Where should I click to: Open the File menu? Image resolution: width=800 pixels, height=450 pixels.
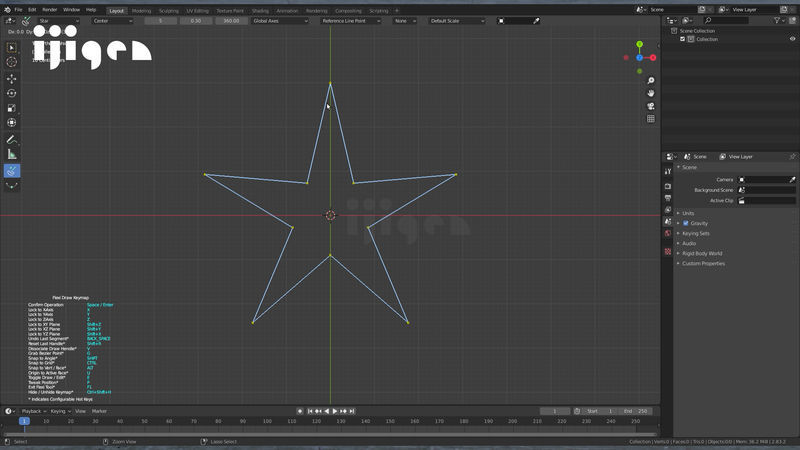tap(18, 10)
